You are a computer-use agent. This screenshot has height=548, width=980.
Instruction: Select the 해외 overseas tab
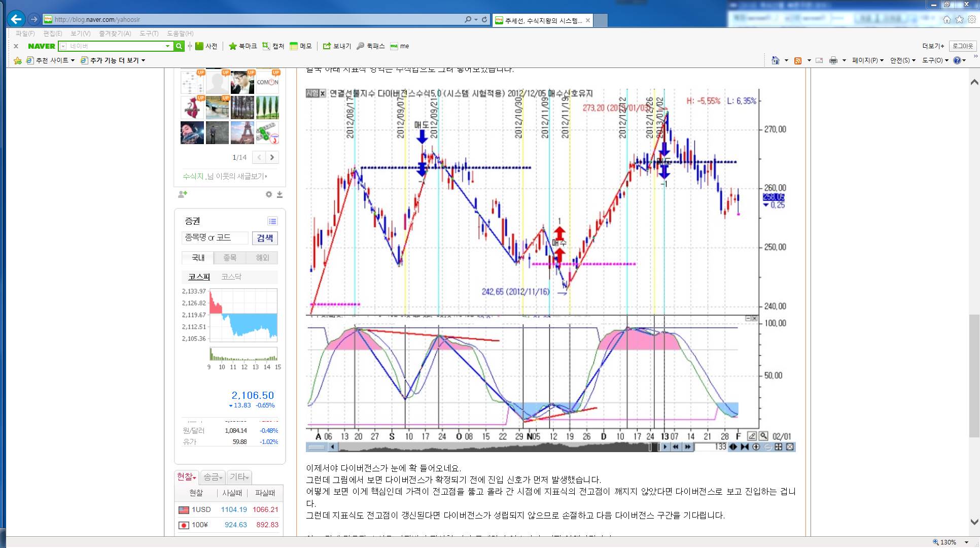tap(262, 258)
